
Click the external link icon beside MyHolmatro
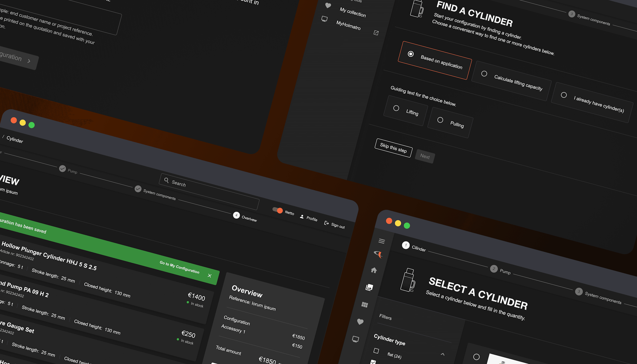coord(376,33)
